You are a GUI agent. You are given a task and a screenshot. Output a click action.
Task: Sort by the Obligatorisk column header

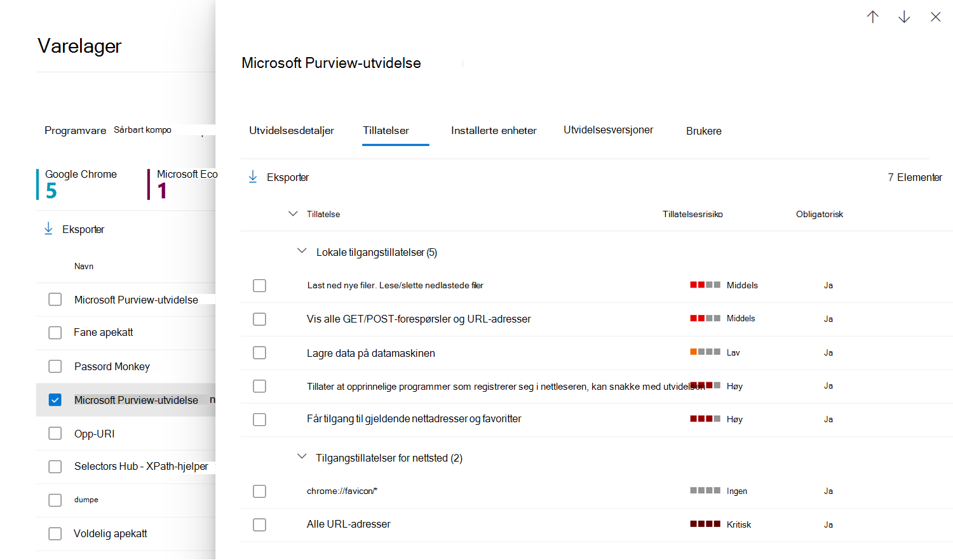click(820, 215)
